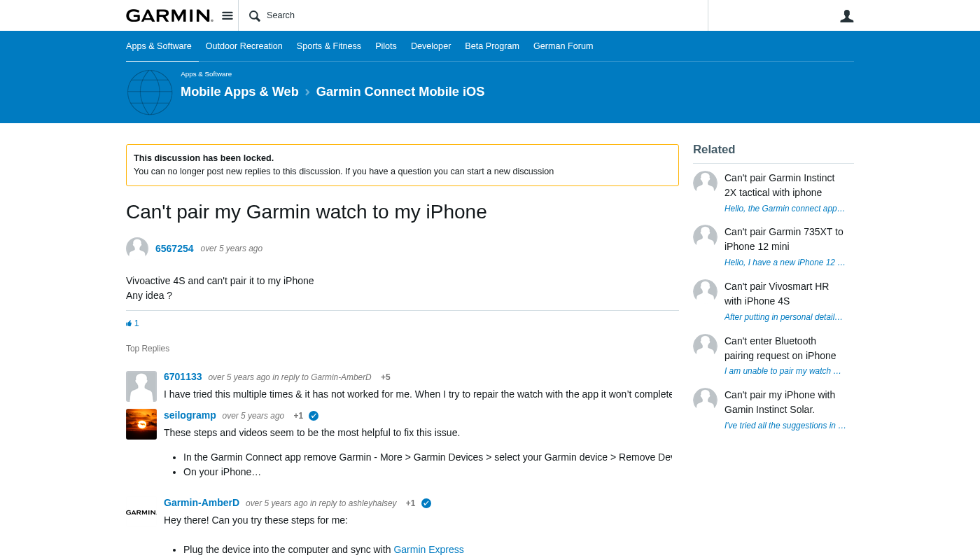980x560 pixels.
Task: Open Mobile Apps & Web breadcrumb
Action: 239,92
